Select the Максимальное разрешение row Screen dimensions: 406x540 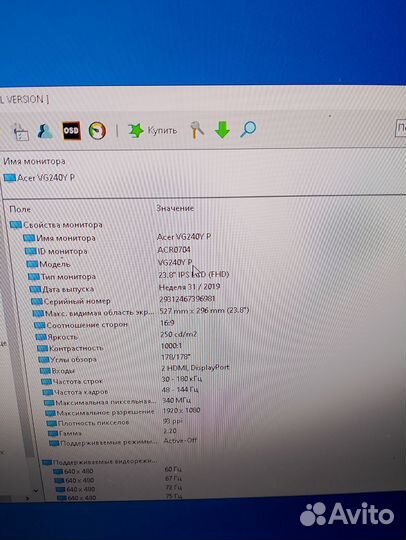tap(100, 412)
